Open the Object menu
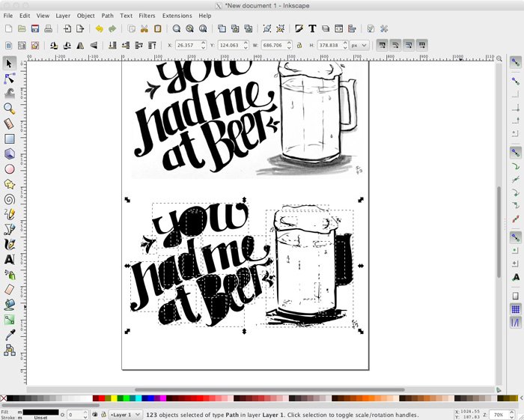Viewport: 524px width, 420px height. click(x=86, y=16)
